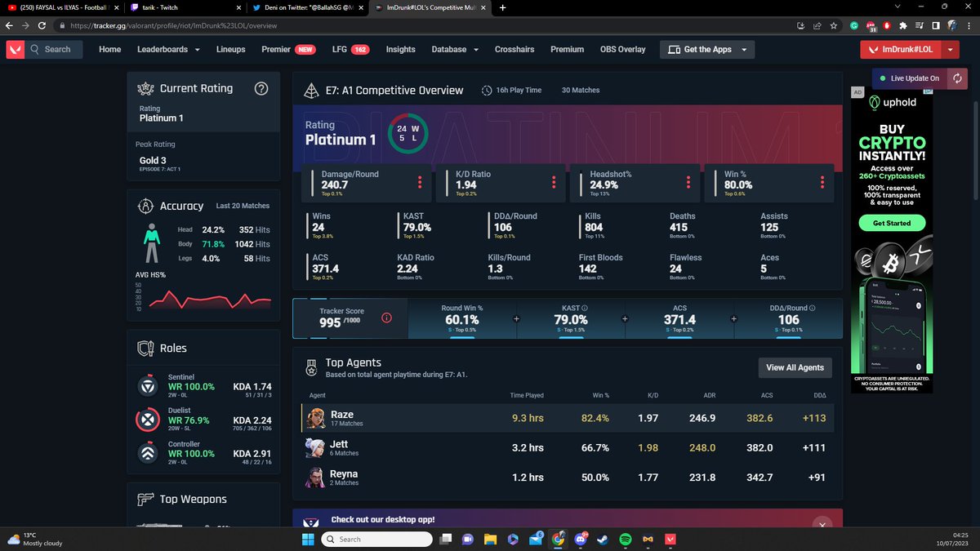Click the Sentinel role icon

[148, 386]
